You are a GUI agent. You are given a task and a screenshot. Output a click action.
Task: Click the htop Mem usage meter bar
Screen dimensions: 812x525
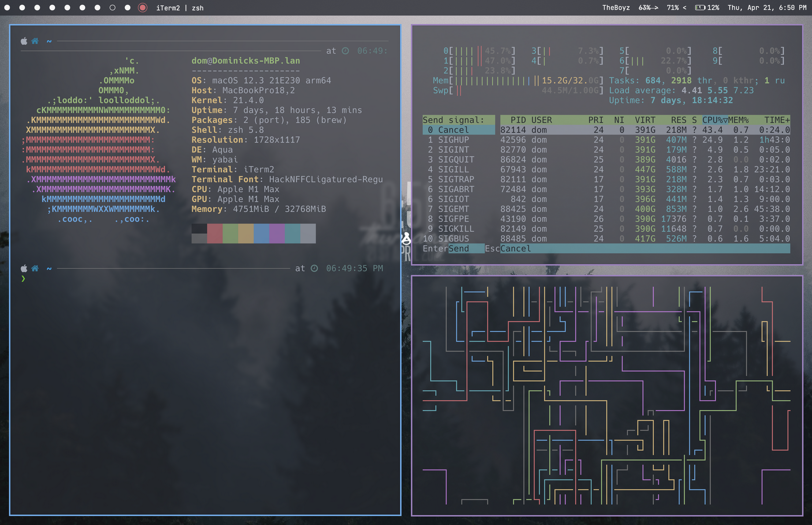point(518,80)
